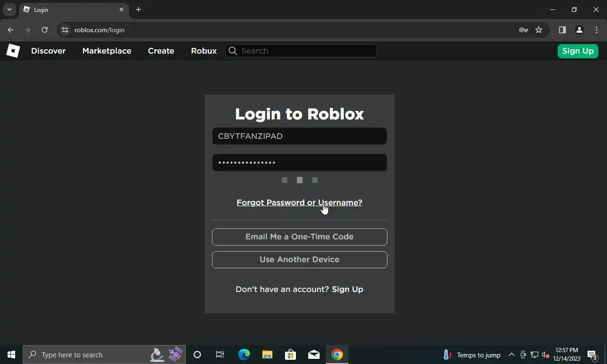This screenshot has width=607, height=364.
Task: Show hidden system tray icons
Action: [512, 355]
